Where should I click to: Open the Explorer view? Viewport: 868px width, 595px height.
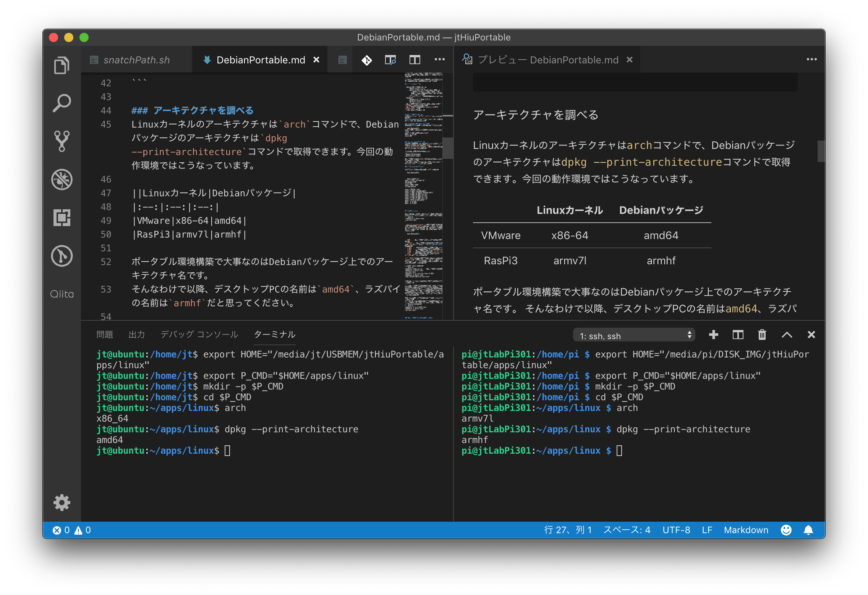[62, 65]
